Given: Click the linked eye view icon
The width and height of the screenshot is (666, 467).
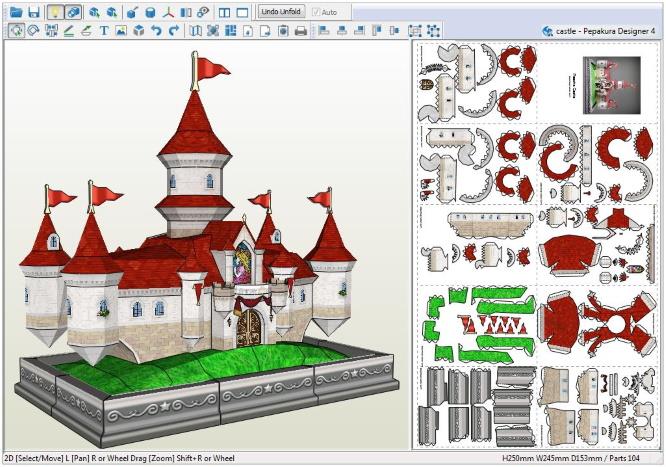Looking at the screenshot, I should point(203,12).
